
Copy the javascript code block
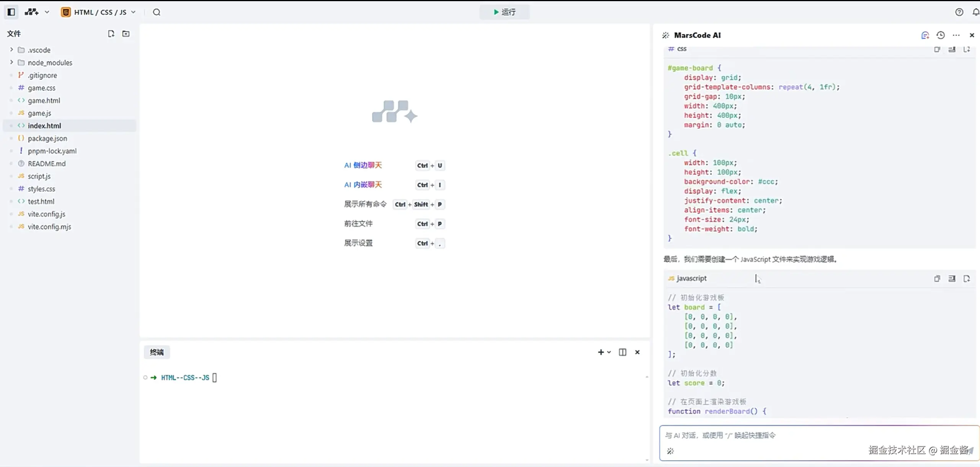[937, 279]
